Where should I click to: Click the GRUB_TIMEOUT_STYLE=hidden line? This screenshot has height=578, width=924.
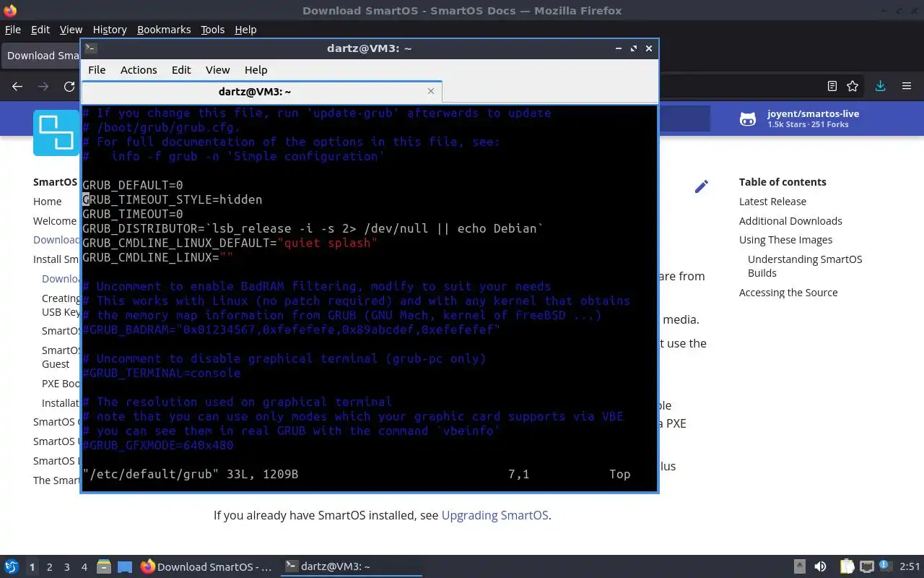pos(173,199)
